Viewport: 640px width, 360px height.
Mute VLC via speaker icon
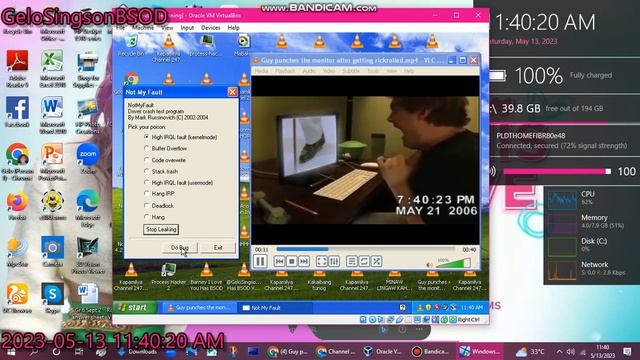pos(429,264)
